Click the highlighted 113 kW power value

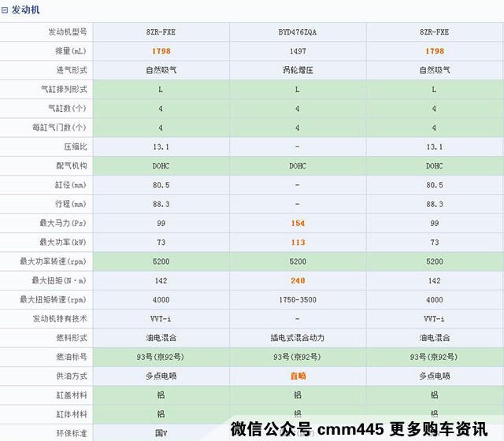298,243
